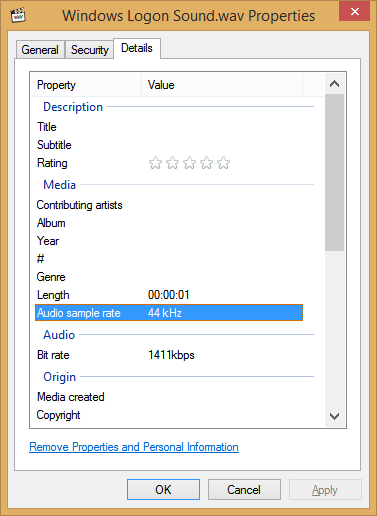
Task: Set rating to two stars
Action: pyautogui.click(x=172, y=163)
